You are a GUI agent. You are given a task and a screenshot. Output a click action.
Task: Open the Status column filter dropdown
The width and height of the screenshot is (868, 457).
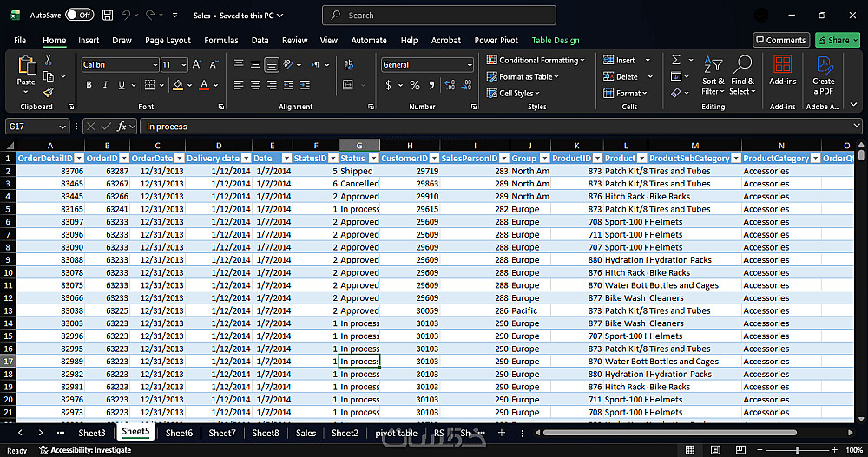tap(374, 158)
